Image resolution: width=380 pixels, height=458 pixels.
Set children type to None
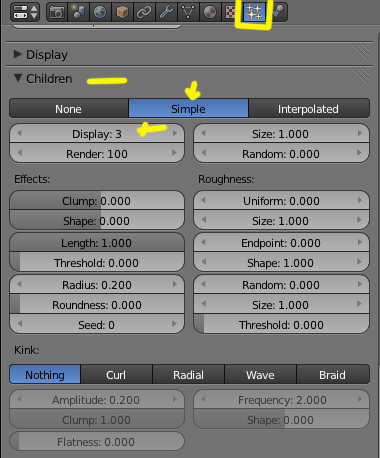[69, 109]
